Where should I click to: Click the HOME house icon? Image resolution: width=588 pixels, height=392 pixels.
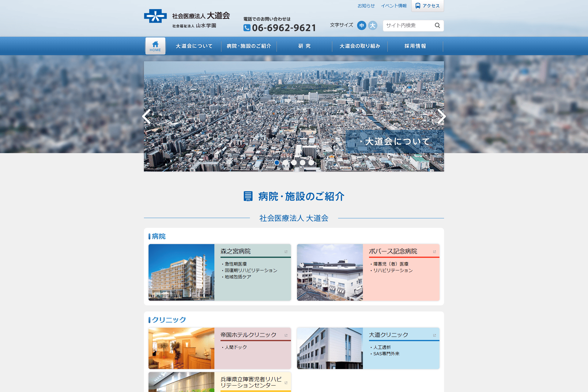pos(155,44)
